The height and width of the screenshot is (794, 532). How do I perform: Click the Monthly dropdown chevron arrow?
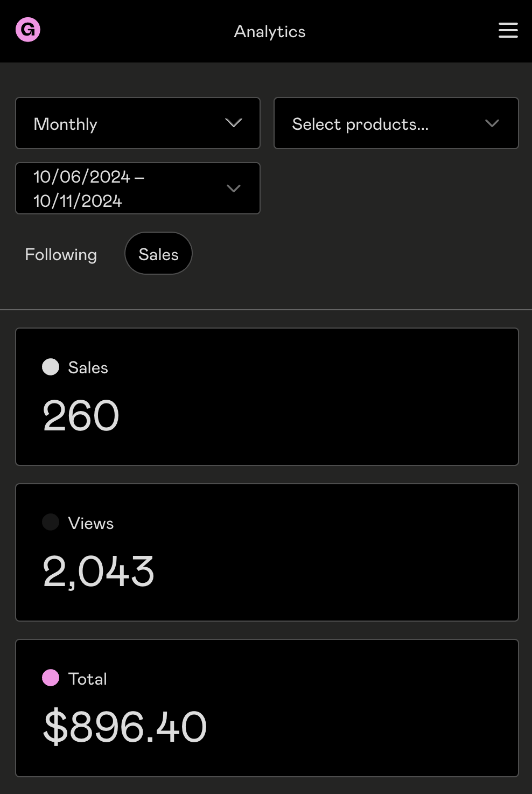[233, 123]
